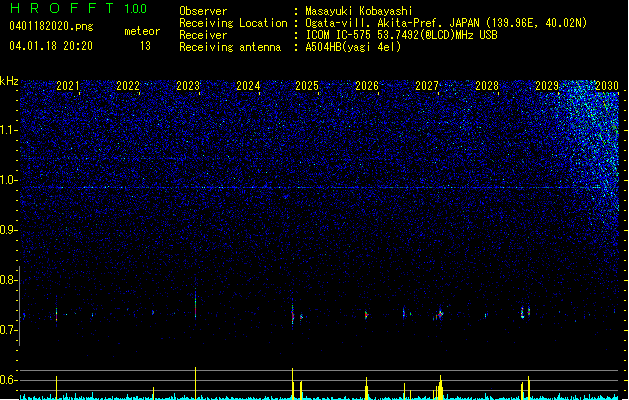Click the 0.6 kHz axis label
Screen dimensions: 629x400
tap(8, 380)
